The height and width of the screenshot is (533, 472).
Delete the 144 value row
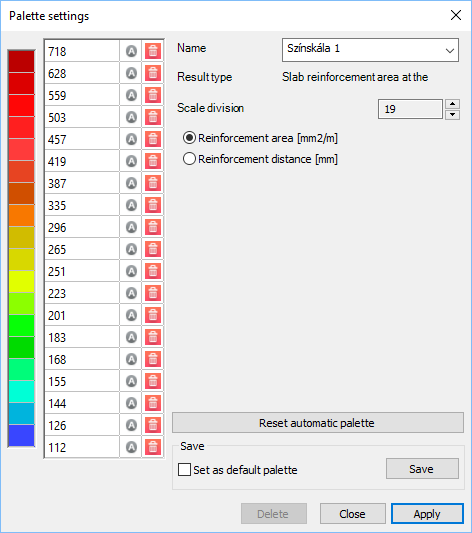coord(153,403)
